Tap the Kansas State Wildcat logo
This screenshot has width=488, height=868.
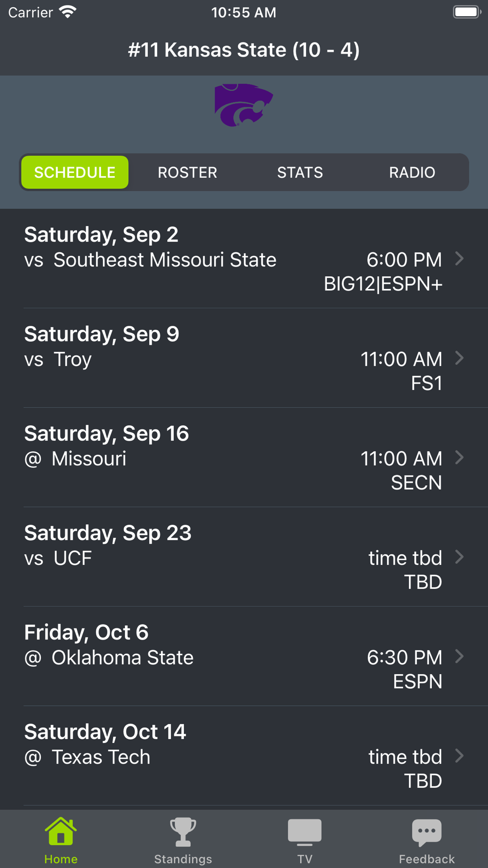tap(244, 105)
